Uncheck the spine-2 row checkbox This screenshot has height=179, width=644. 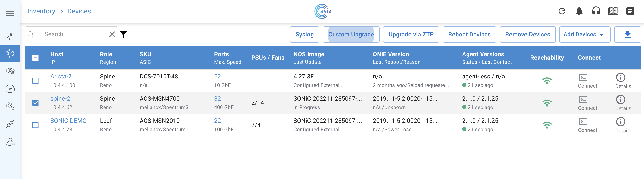coord(35,103)
